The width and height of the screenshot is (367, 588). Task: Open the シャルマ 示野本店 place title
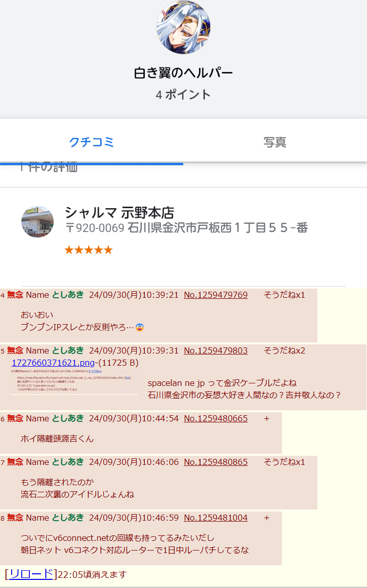click(x=119, y=213)
